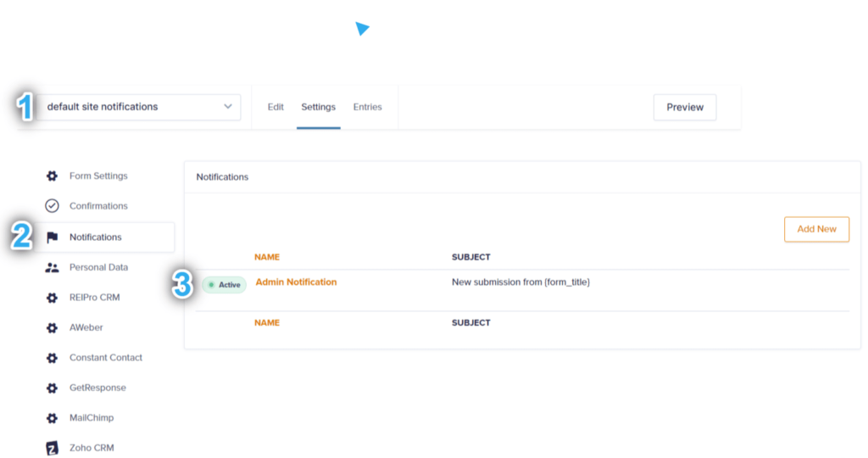This screenshot has height=458, width=868.
Task: Click the Preview button
Action: tap(685, 108)
